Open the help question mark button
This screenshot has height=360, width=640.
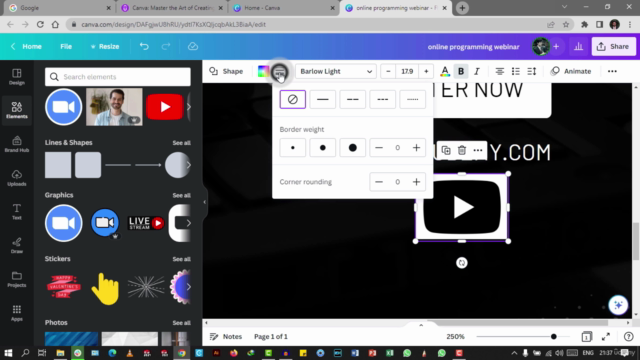pos(629,337)
